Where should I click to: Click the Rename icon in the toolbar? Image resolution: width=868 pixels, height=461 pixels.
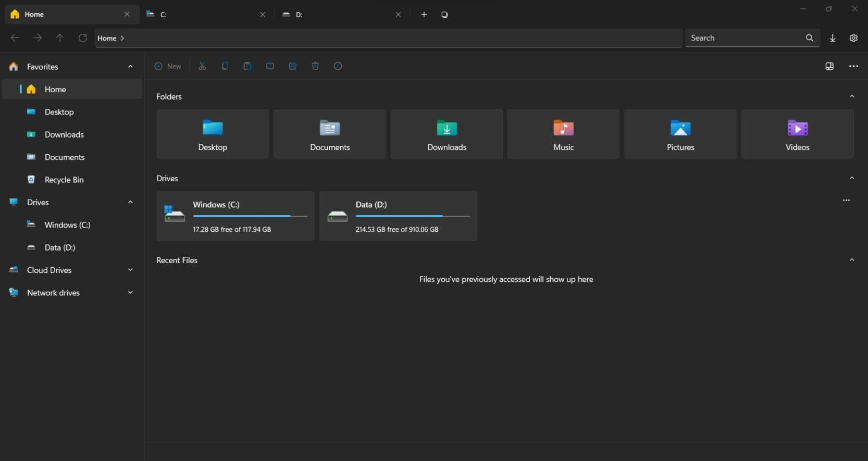pyautogui.click(x=270, y=66)
